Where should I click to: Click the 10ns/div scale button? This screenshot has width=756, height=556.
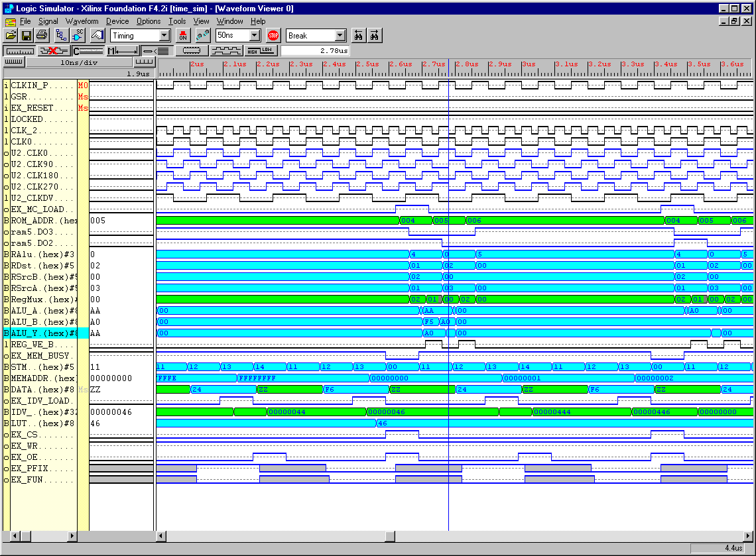pyautogui.click(x=78, y=62)
